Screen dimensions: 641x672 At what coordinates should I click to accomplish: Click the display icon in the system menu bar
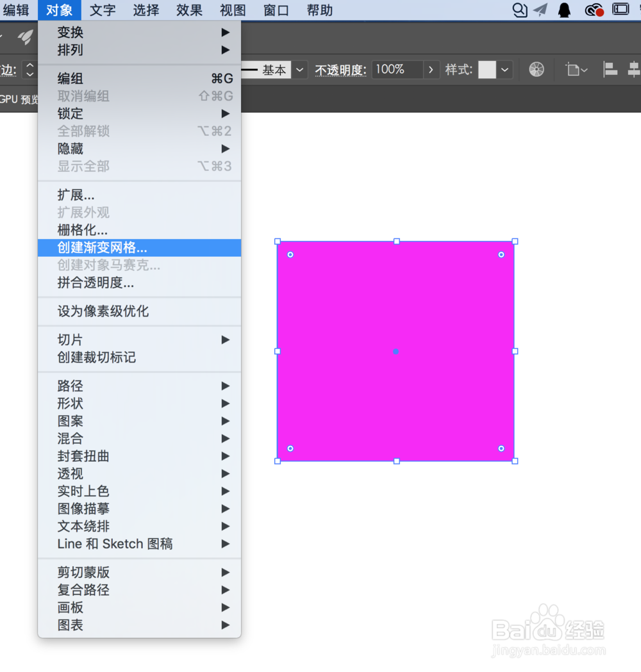[620, 9]
